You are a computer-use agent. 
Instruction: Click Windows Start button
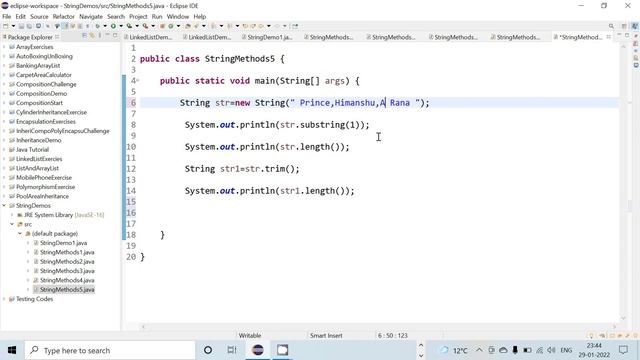point(12,350)
